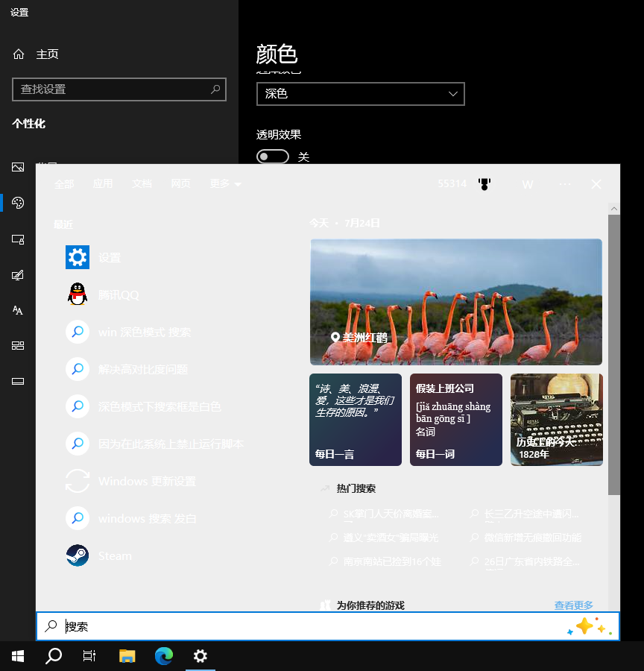
Task: Click the 查找设置 search field
Action: point(119,89)
